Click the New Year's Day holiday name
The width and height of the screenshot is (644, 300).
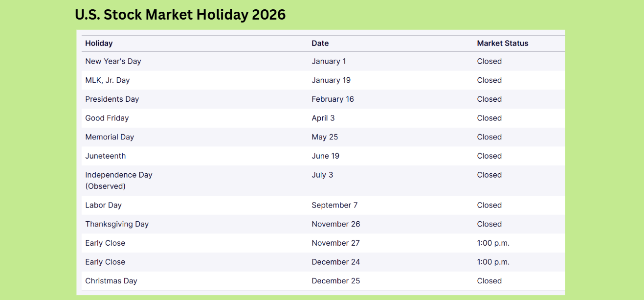113,61
